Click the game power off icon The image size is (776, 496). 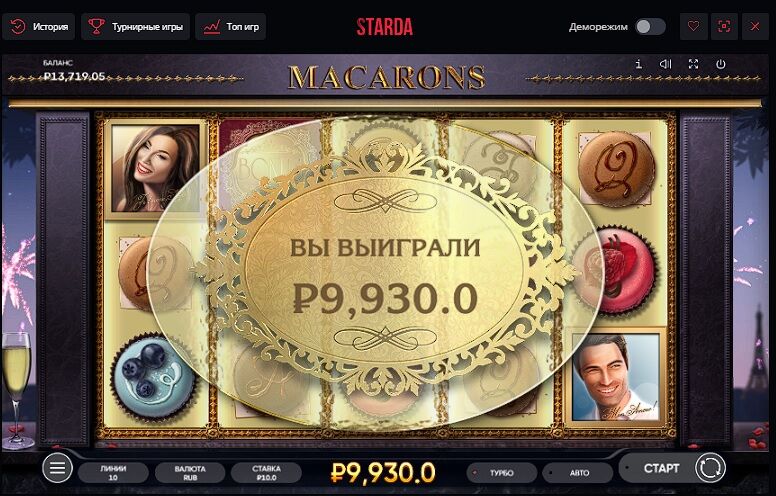[x=721, y=64]
